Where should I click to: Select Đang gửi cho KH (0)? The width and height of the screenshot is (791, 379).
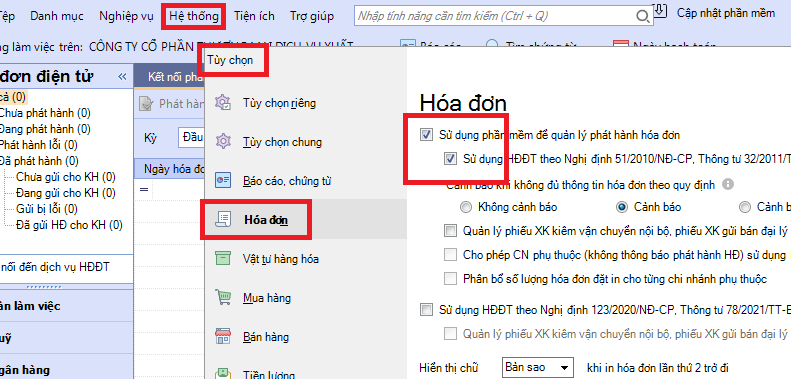[66, 193]
